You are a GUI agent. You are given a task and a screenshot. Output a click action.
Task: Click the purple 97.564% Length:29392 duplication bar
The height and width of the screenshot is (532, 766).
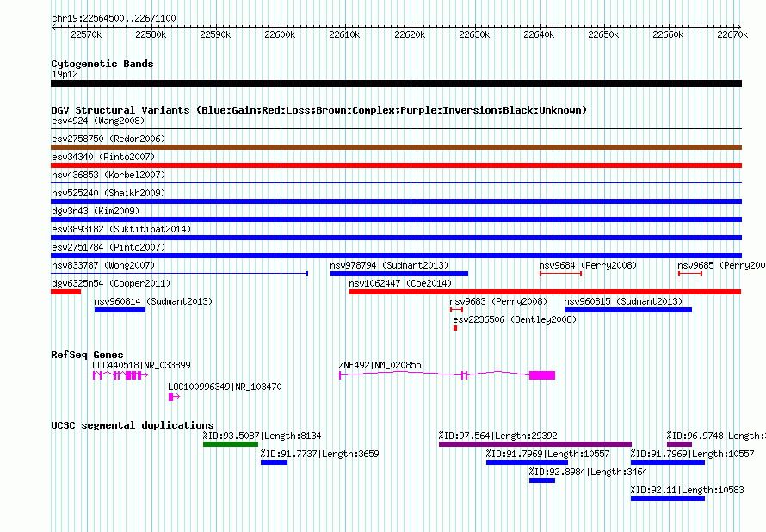[x=535, y=444]
